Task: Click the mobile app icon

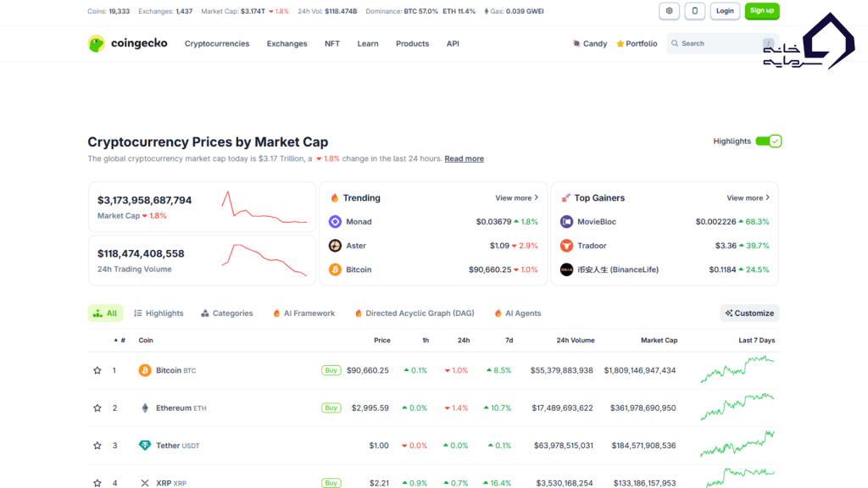Action: pyautogui.click(x=697, y=11)
